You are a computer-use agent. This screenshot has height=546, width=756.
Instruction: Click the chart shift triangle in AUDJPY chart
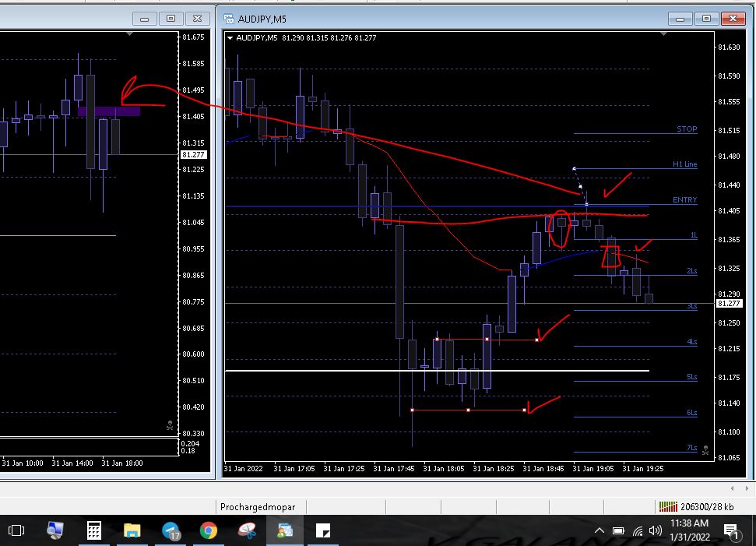click(x=664, y=33)
